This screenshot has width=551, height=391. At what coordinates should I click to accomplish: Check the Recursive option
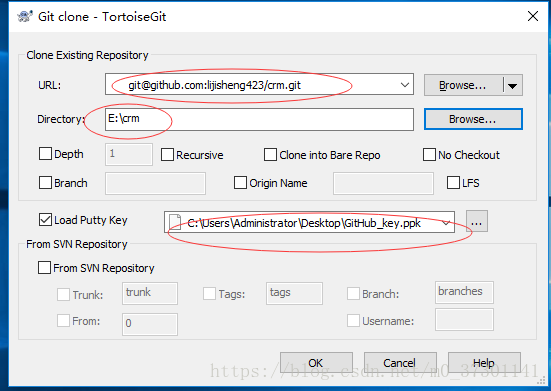(x=167, y=155)
